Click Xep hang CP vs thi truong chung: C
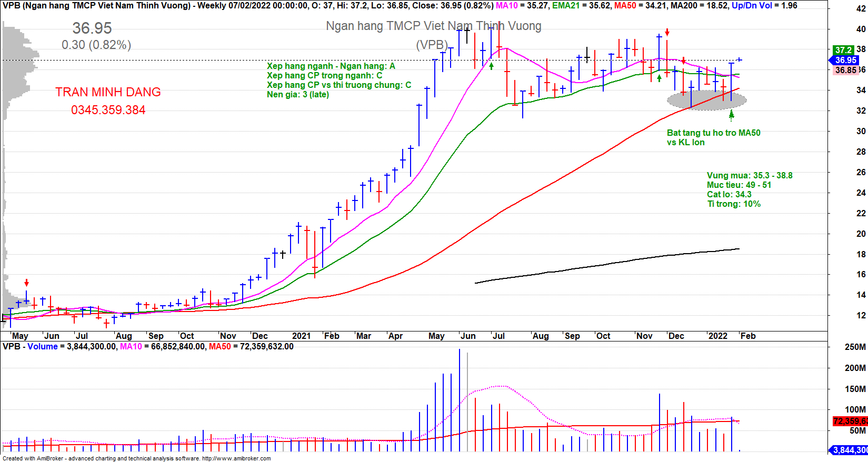The image size is (868, 462). [x=339, y=85]
